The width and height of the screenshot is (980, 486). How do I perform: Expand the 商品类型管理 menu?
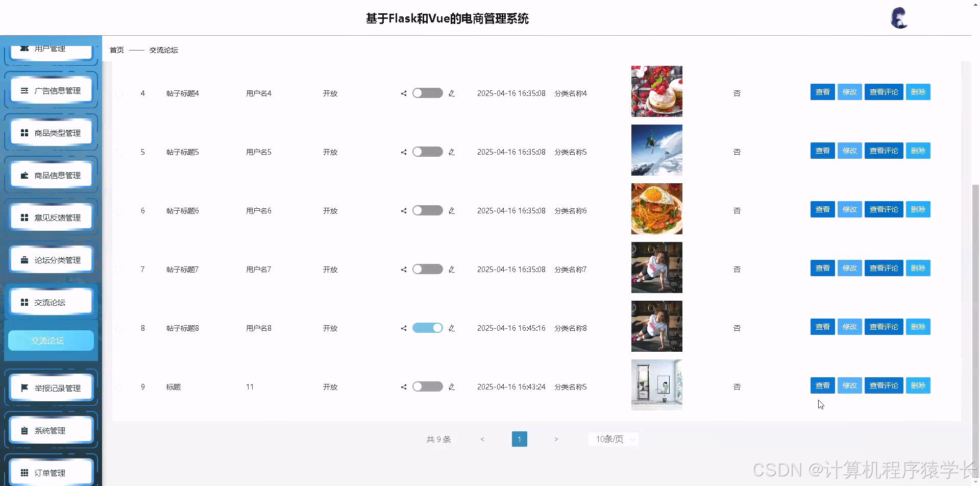click(x=51, y=133)
